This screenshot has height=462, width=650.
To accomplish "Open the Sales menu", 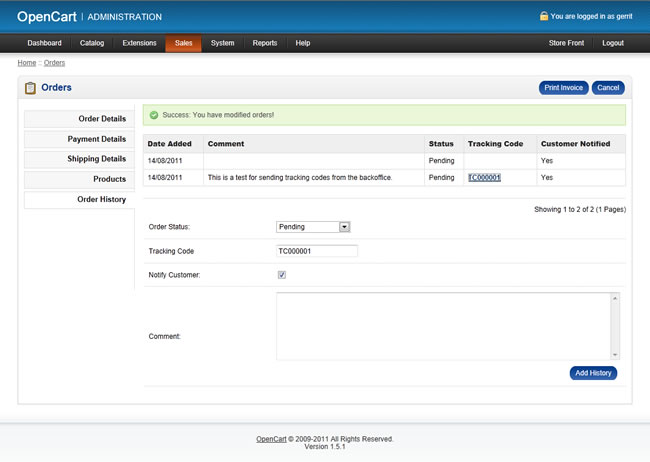I will pos(184,43).
